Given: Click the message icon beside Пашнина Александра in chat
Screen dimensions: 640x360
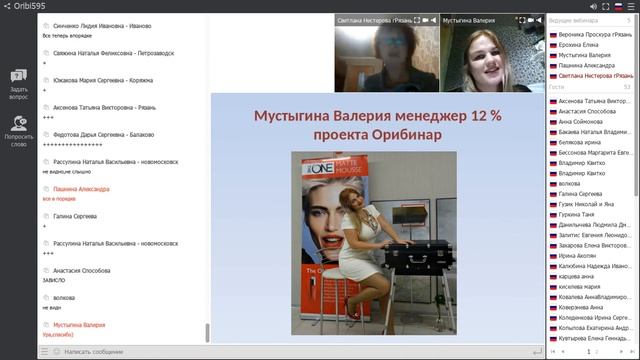Looking at the screenshot, I should pos(46,189).
